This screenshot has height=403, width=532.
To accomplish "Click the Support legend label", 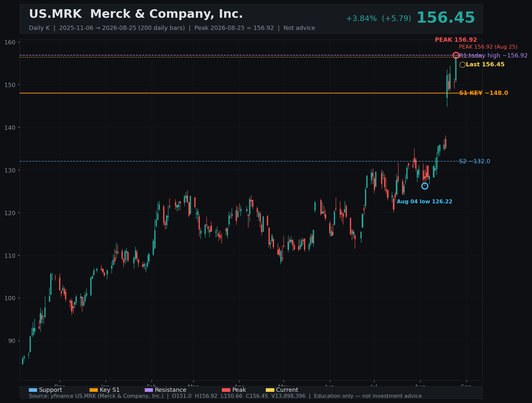I will (51, 390).
